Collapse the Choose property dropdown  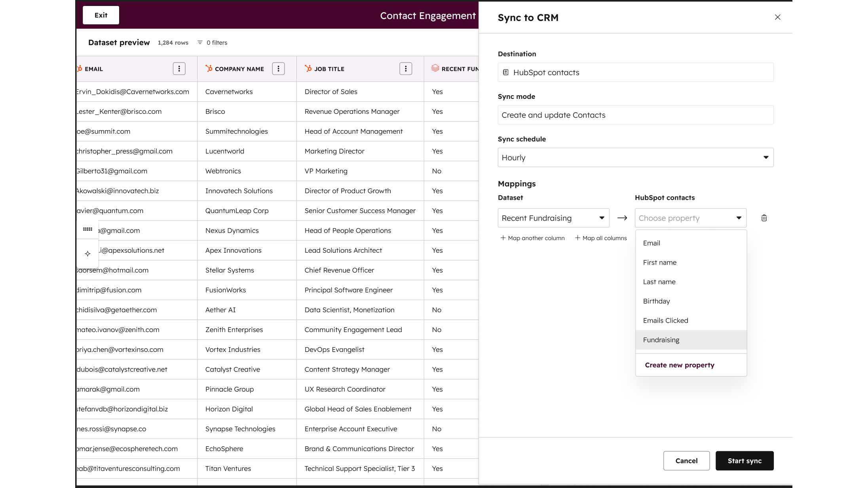point(690,218)
